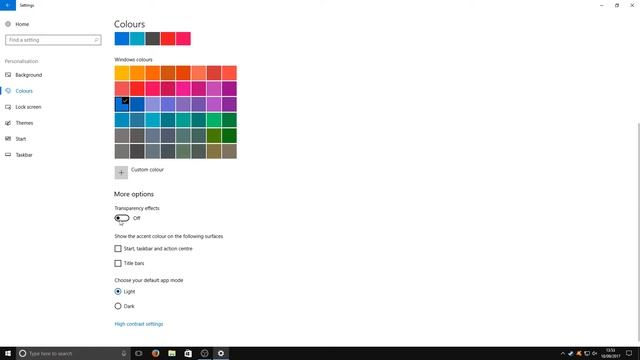Open the network icon in system tray
Image resolution: width=640 pixels, height=360 pixels.
(587, 353)
